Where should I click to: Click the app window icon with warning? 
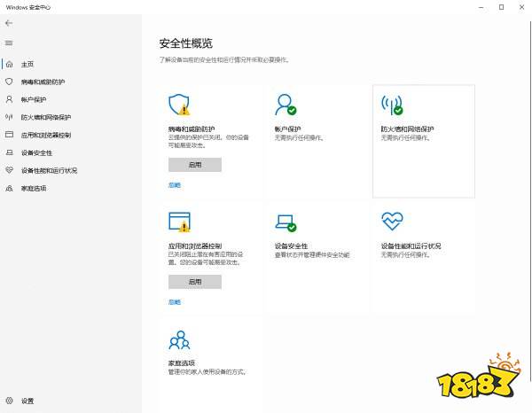click(x=179, y=222)
